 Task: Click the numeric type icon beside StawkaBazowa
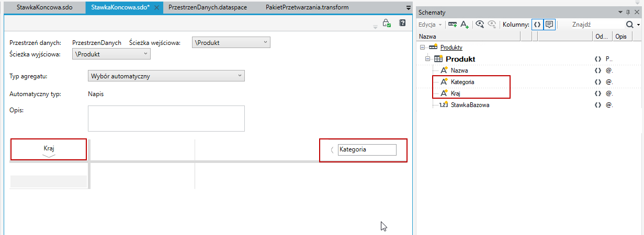[x=444, y=105]
